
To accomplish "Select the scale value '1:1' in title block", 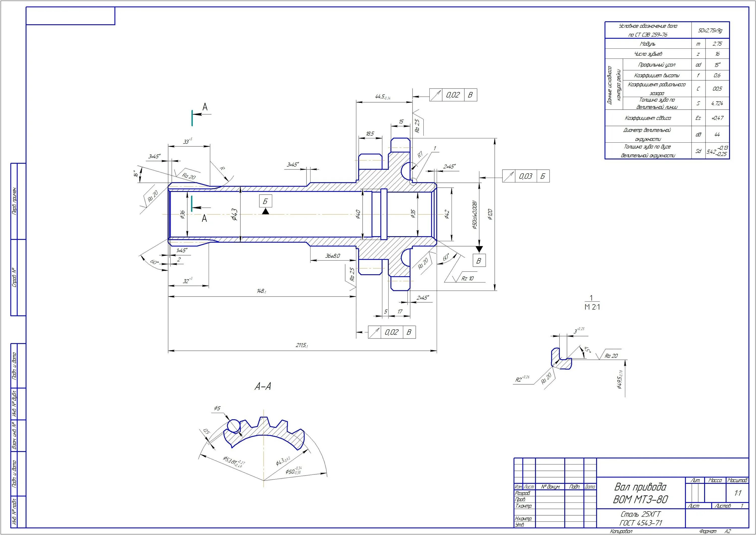I will tap(738, 493).
